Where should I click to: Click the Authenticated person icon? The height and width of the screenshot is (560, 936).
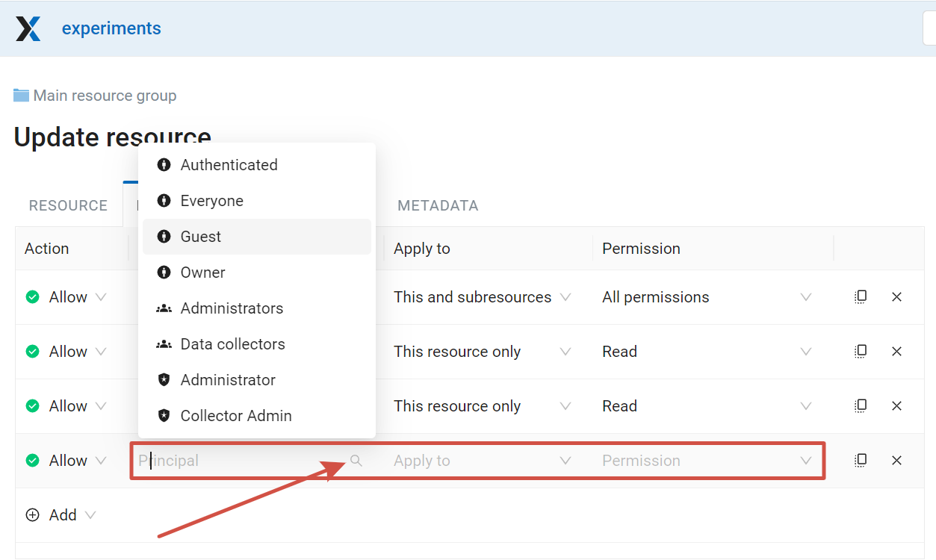point(164,165)
